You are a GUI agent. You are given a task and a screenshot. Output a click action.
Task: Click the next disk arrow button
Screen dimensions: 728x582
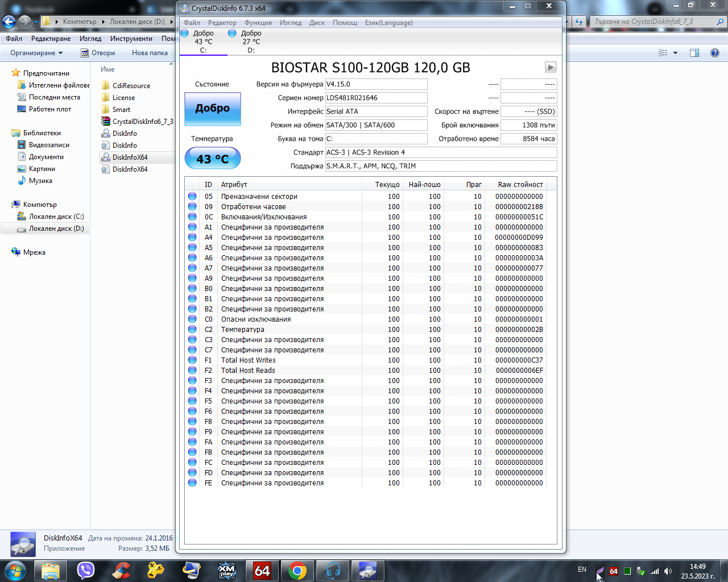click(550, 68)
